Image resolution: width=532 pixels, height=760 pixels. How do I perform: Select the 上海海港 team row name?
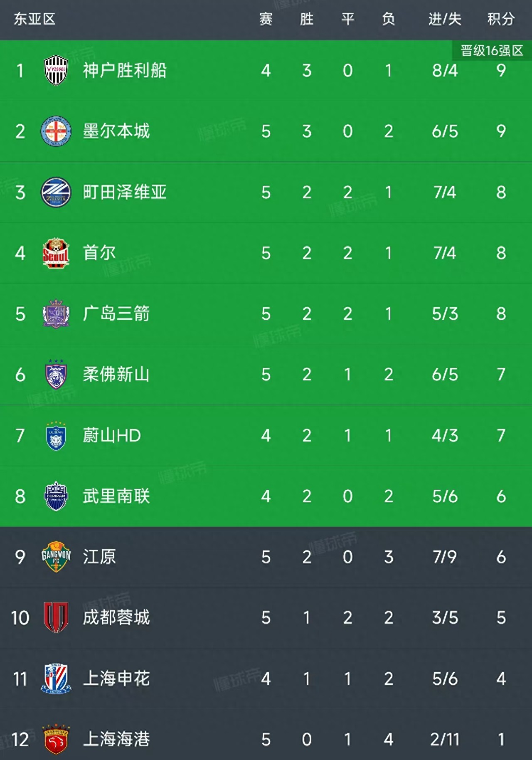pos(116,740)
